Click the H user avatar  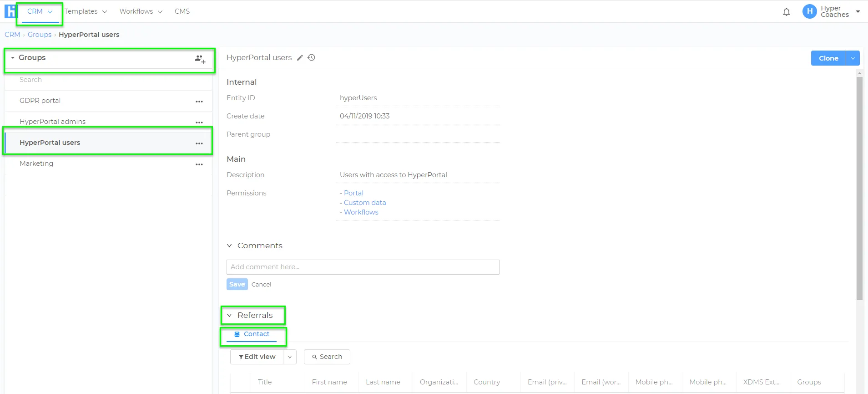810,11
